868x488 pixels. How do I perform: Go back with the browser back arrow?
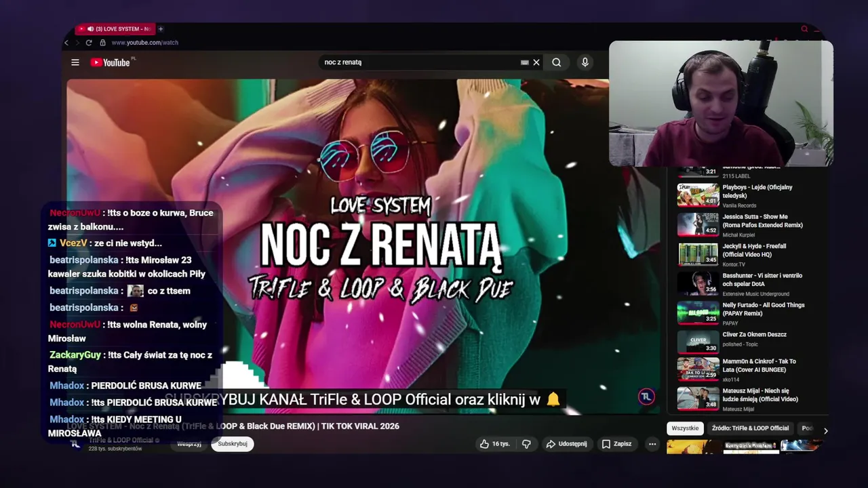[x=66, y=43]
